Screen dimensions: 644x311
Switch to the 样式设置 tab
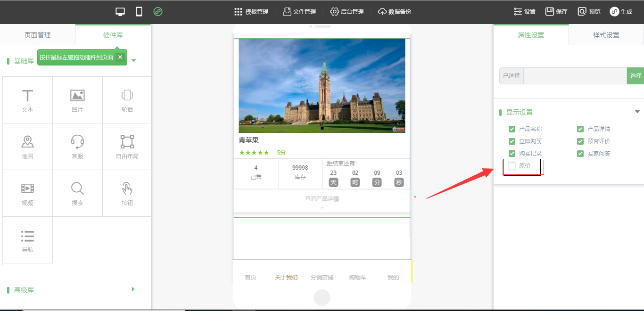pos(606,35)
